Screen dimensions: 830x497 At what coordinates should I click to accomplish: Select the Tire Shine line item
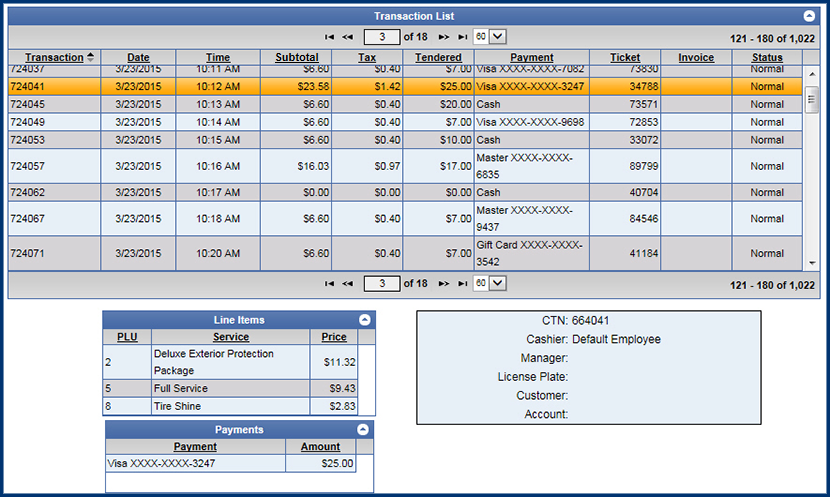tap(230, 407)
